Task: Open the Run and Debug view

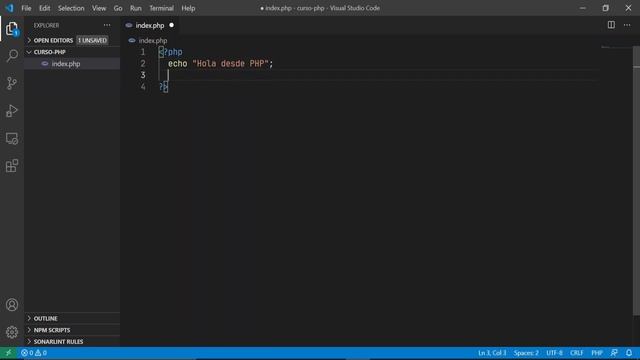Action: click(x=12, y=111)
